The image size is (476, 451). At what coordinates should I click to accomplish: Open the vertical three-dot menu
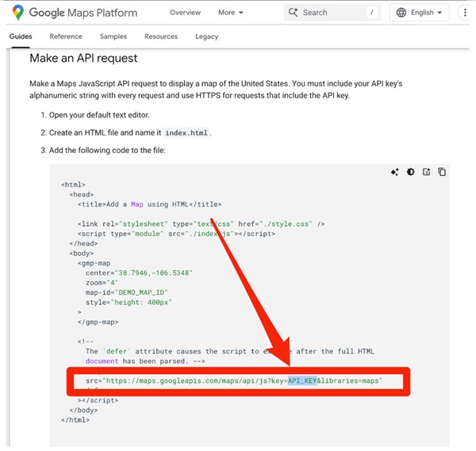click(465, 13)
